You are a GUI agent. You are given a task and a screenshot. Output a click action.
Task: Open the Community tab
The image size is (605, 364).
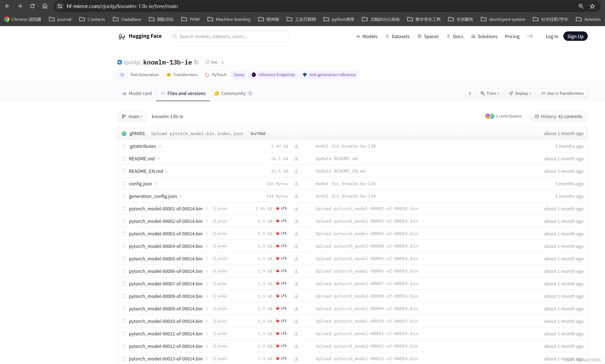tap(233, 93)
